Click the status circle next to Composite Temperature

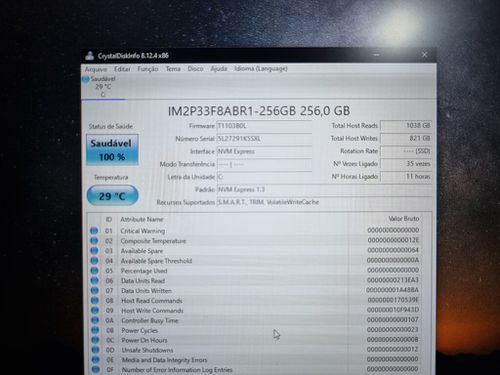[x=94, y=241]
